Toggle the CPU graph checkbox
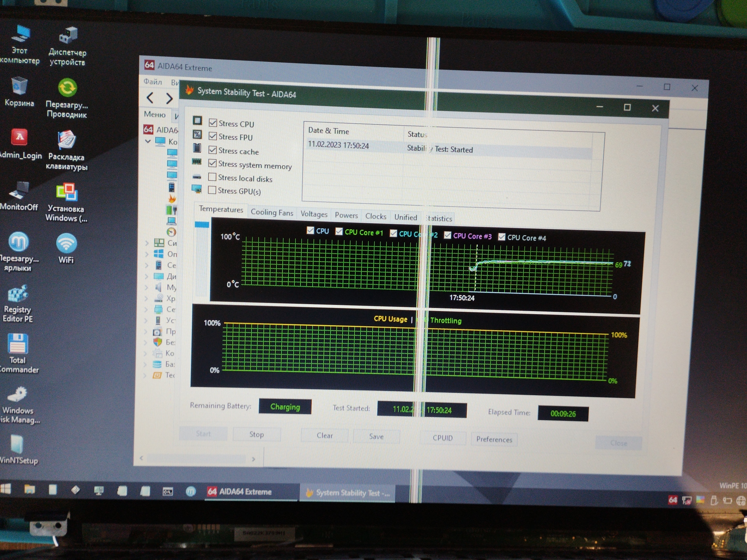Screen dimensions: 747x560 tap(310, 230)
